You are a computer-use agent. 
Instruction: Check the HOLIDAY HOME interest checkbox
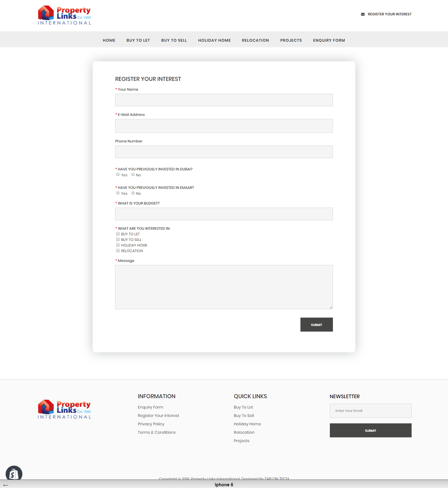tap(118, 245)
